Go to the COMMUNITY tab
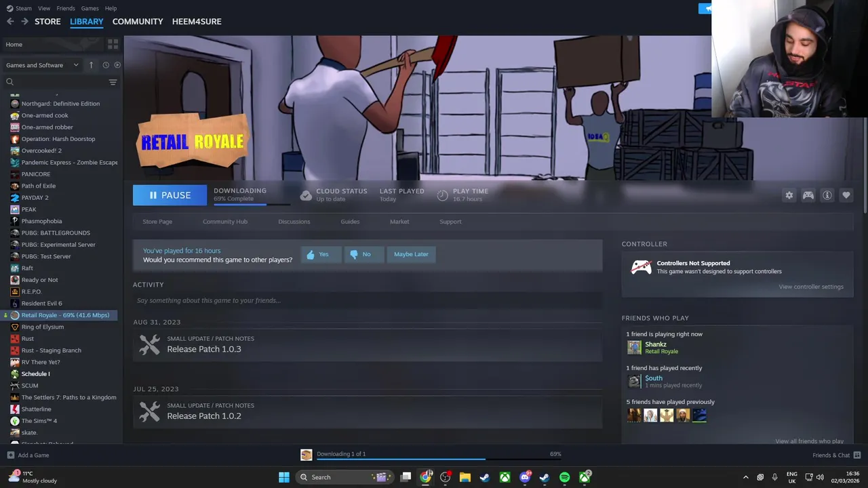The height and width of the screenshot is (488, 868). 138,22
